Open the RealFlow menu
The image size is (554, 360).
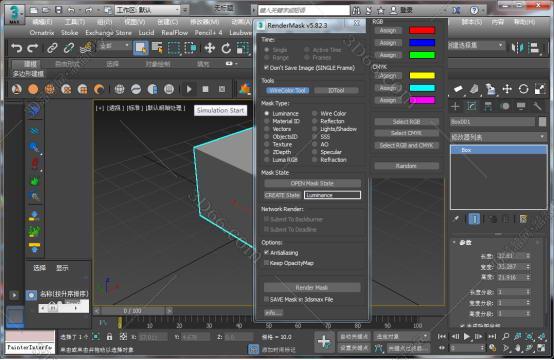coord(175,33)
